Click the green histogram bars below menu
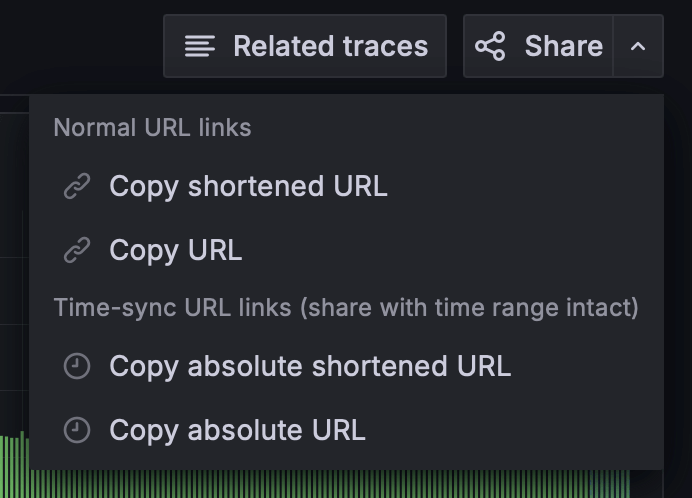This screenshot has width=692, height=498. click(x=330, y=484)
